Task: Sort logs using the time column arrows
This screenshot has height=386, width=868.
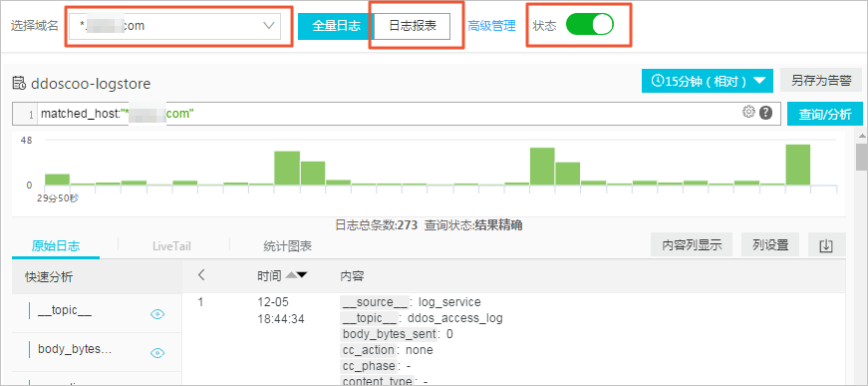Action: (x=297, y=275)
